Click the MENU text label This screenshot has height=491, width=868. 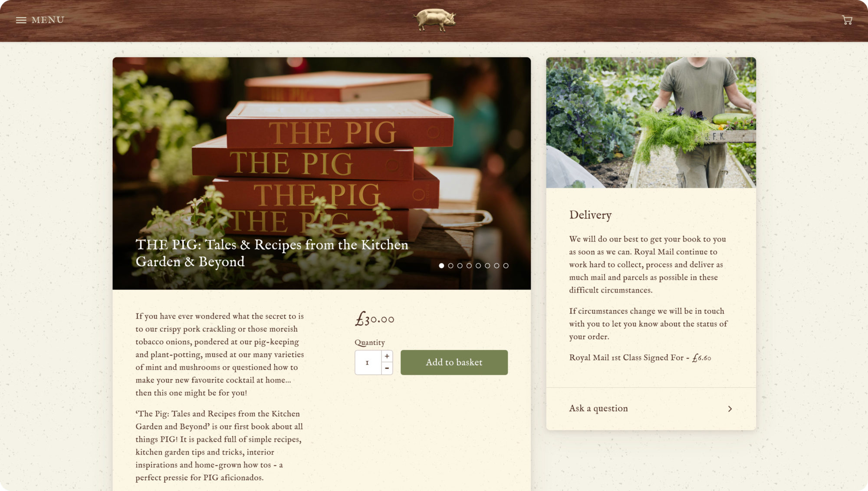click(48, 20)
